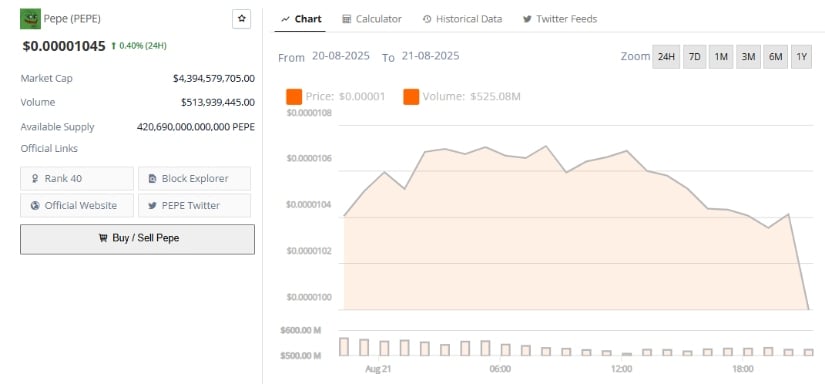Toggle the Volume series legend swatch
Viewport: 825px width, 384px height.
point(411,97)
